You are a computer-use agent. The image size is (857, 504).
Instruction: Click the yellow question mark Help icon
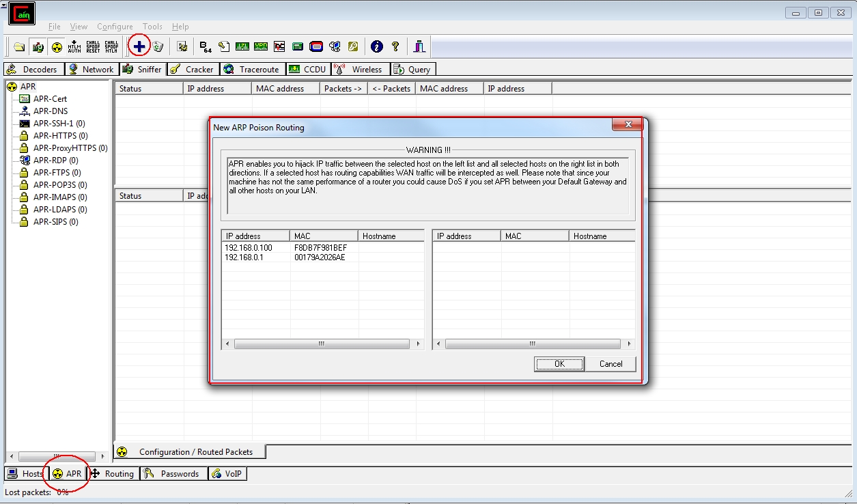click(395, 46)
